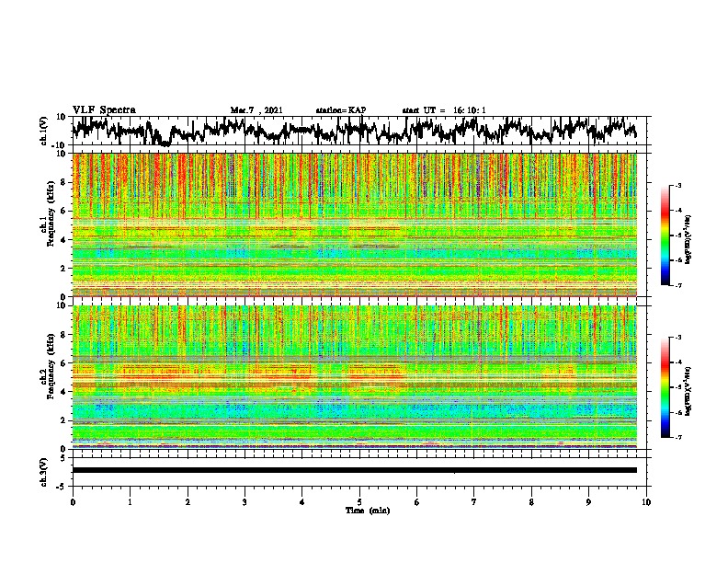Click time axis tick label "7"
Image resolution: width=728 pixels, height=563 pixels.
474,502
